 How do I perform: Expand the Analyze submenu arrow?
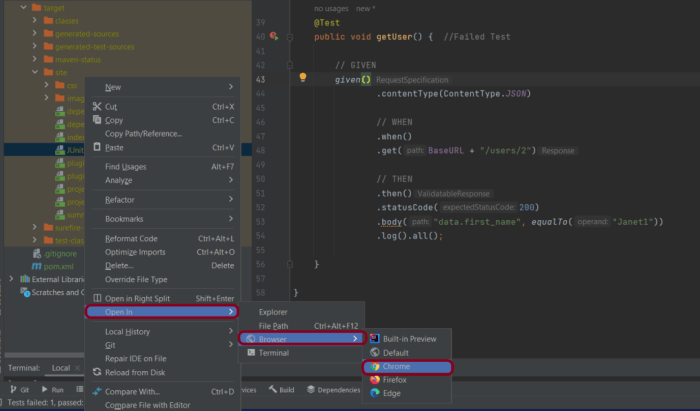coord(231,180)
